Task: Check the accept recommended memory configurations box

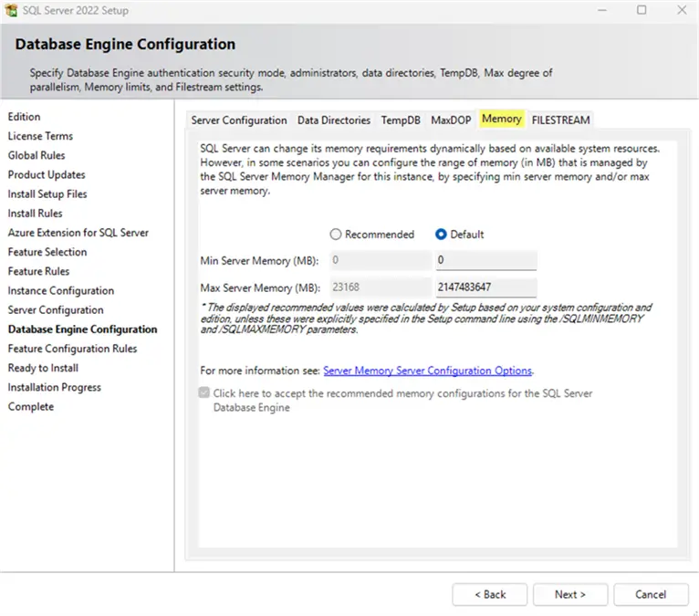Action: [204, 392]
